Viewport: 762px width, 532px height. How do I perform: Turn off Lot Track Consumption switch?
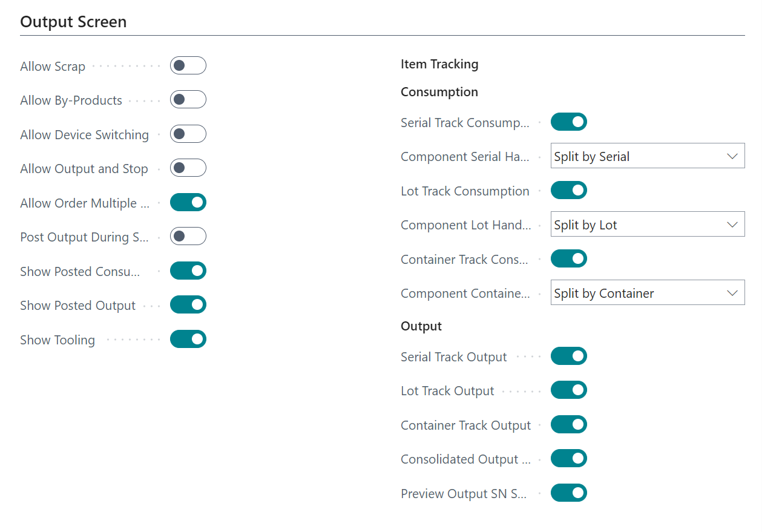click(x=568, y=191)
